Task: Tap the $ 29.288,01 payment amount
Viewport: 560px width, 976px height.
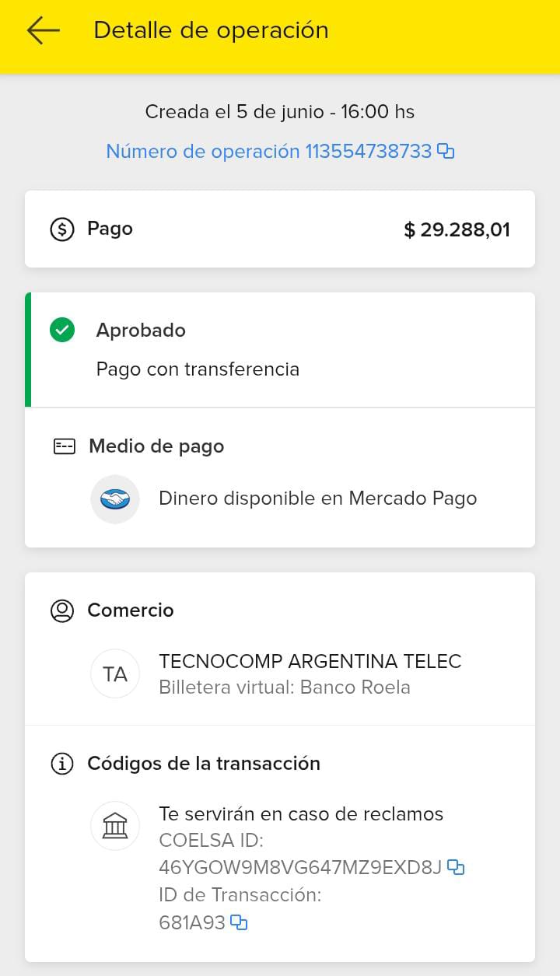Action: point(457,229)
